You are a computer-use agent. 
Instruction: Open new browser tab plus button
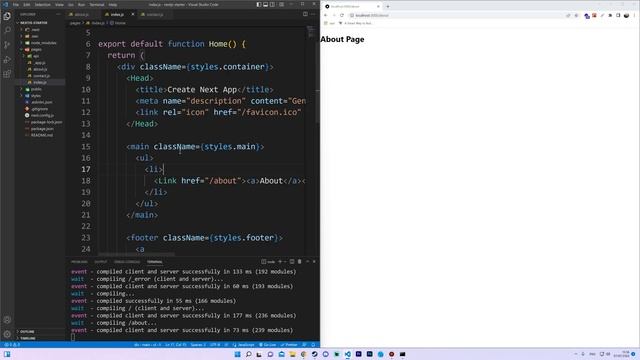pyautogui.click(x=388, y=7)
